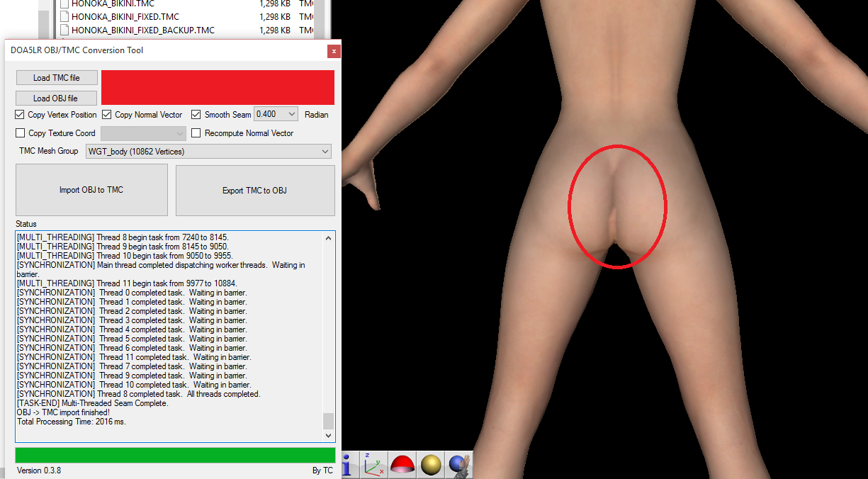Click the HONOKA_BIKINI_FIXED.TMC file icon
The image size is (868, 479).
[64, 17]
